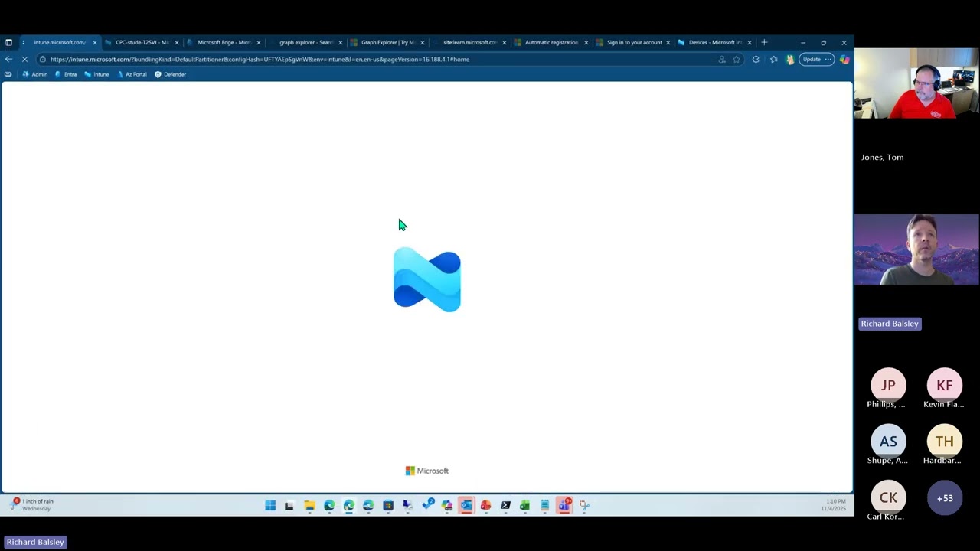Open the Entra bookmark

point(66,74)
